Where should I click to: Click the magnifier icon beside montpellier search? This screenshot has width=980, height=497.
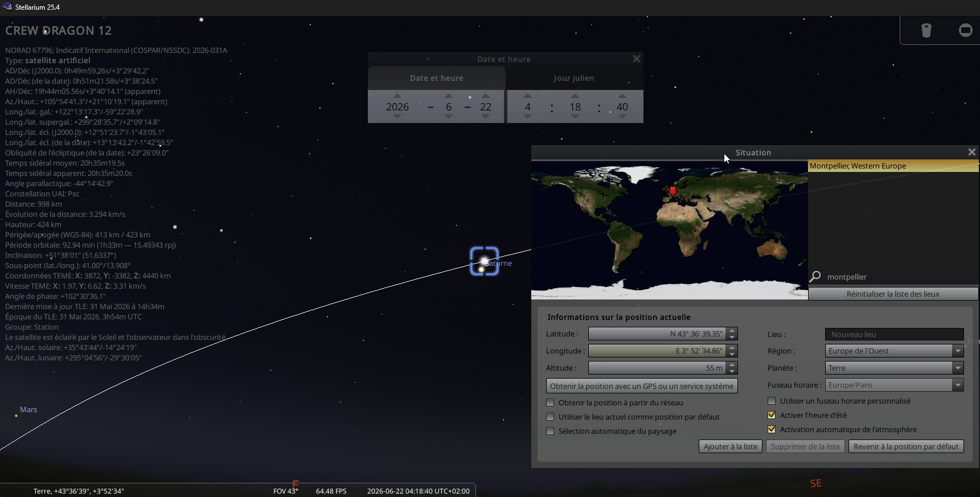pyautogui.click(x=815, y=277)
